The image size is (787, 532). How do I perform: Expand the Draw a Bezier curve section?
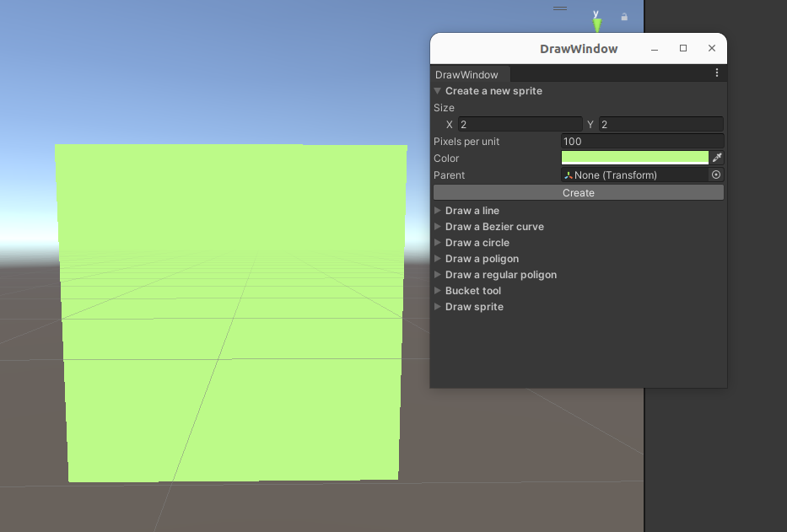point(437,226)
